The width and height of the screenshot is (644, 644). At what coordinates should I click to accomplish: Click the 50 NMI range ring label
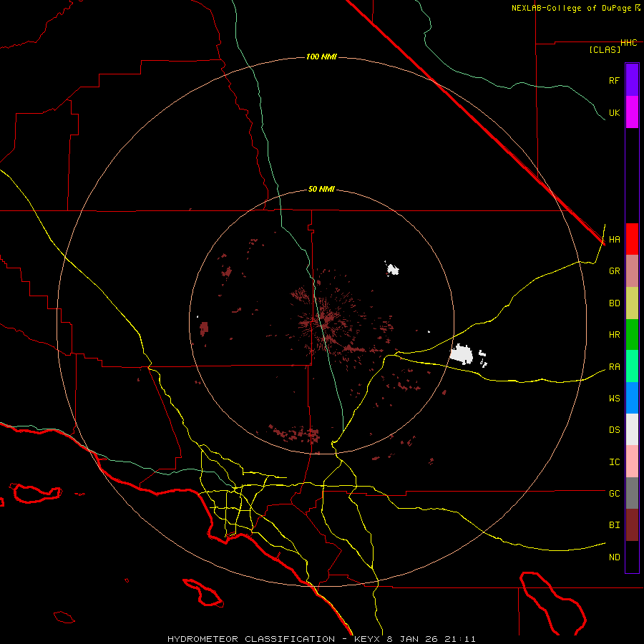click(x=321, y=189)
